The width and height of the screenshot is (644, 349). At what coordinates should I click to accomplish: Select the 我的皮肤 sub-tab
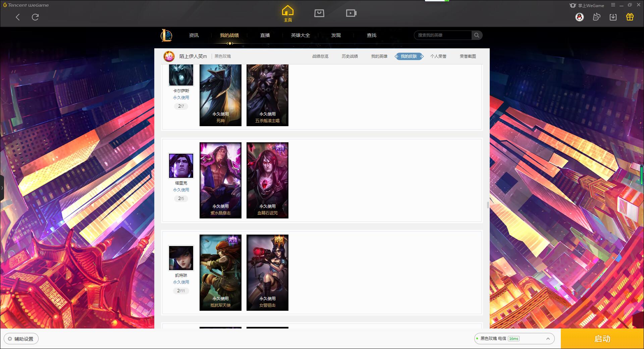(409, 56)
